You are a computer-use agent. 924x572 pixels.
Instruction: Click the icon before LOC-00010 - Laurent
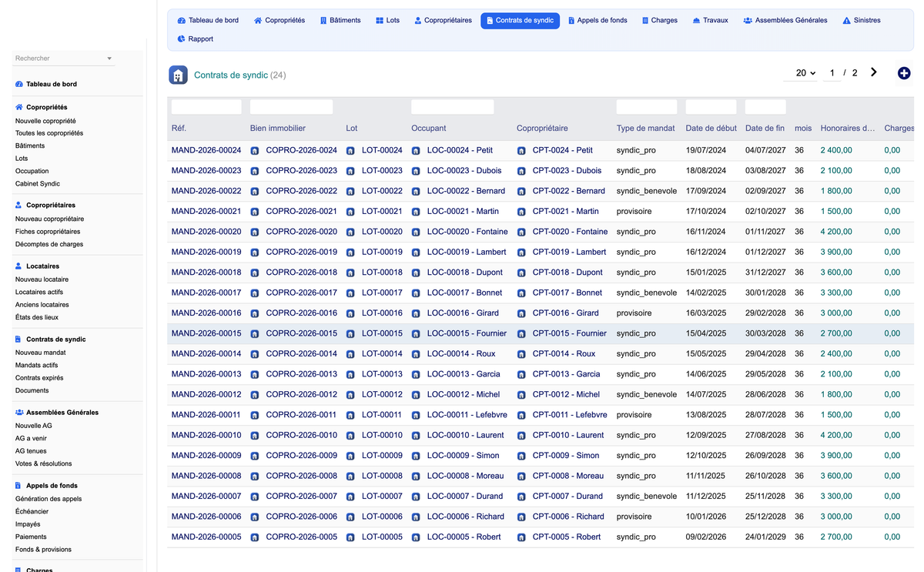click(x=416, y=437)
